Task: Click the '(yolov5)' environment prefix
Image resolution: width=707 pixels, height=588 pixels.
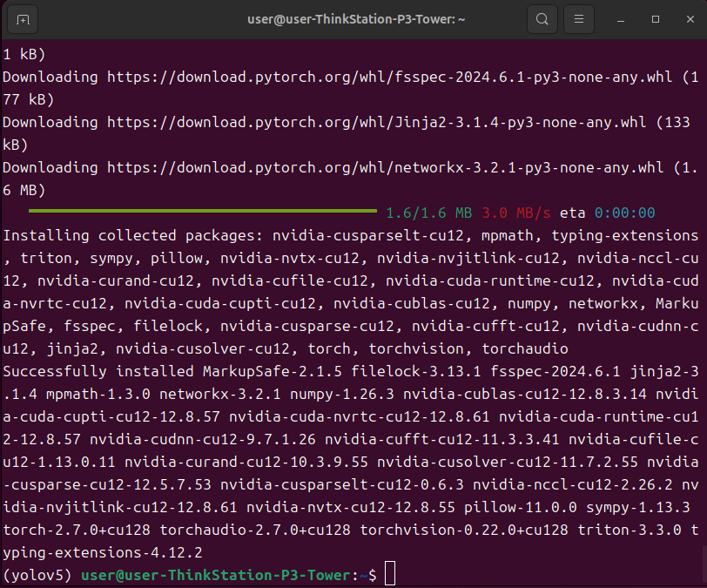Action: [x=37, y=575]
